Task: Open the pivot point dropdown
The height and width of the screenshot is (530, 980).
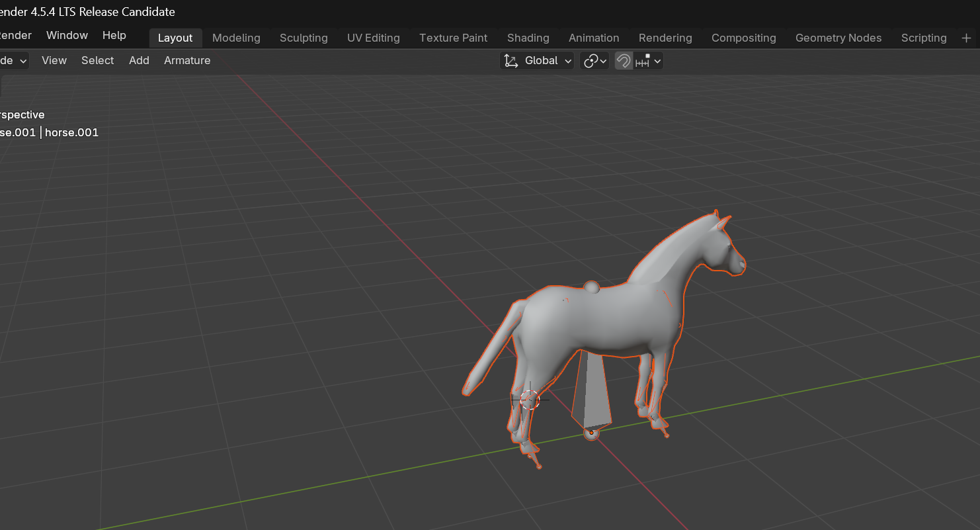Action: click(x=594, y=61)
